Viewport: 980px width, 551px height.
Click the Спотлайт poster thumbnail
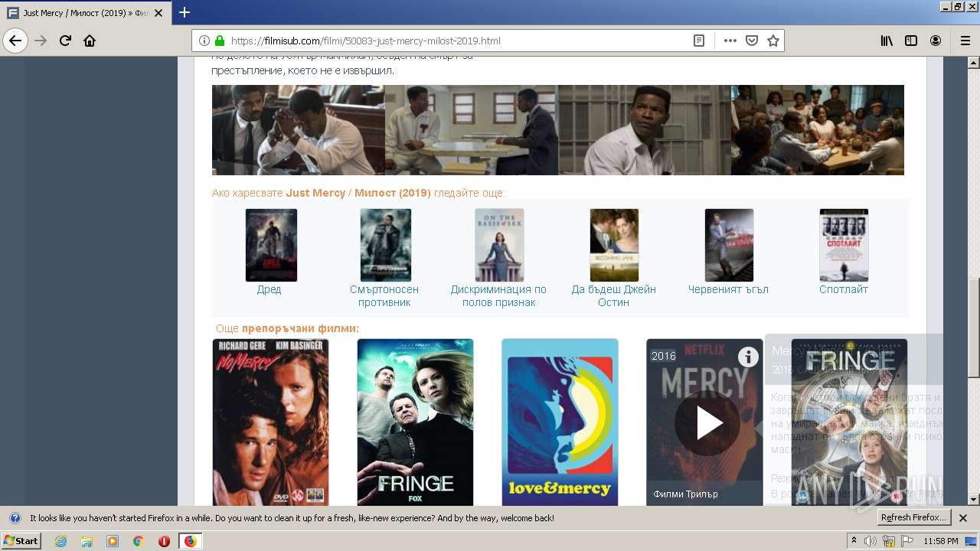(x=844, y=245)
